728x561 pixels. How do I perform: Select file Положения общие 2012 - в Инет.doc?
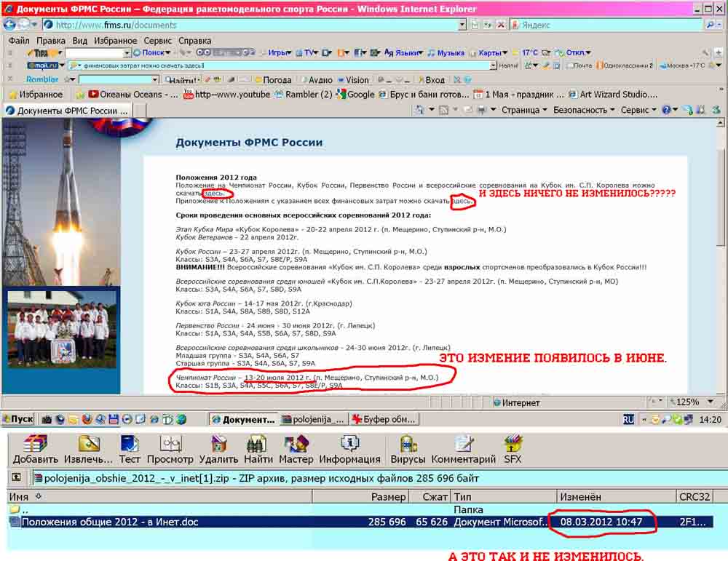(x=116, y=522)
